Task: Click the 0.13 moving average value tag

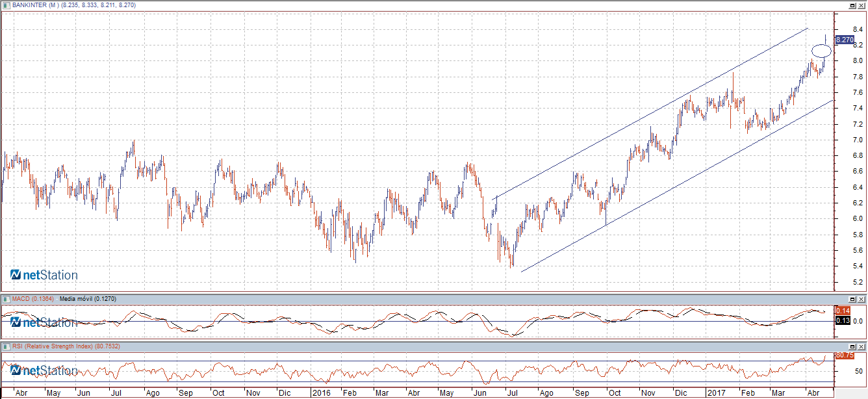Action: [841, 320]
